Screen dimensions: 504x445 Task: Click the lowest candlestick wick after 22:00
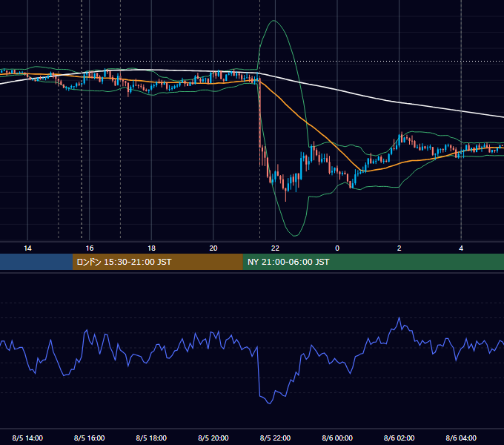(286, 196)
